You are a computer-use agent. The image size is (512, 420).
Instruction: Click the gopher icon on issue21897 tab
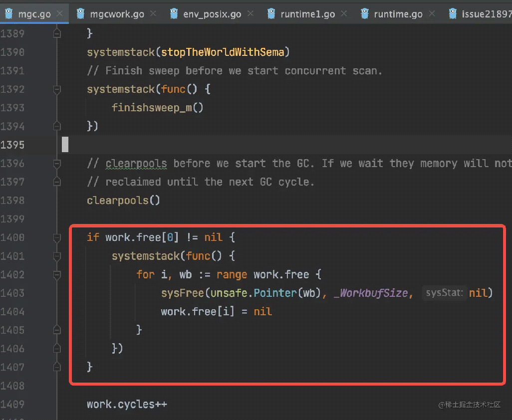pyautogui.click(x=453, y=13)
